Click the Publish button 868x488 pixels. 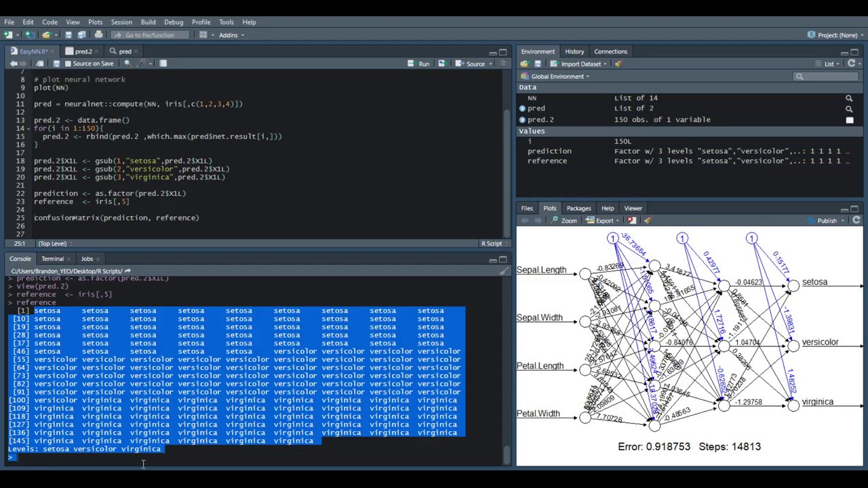(823, 220)
